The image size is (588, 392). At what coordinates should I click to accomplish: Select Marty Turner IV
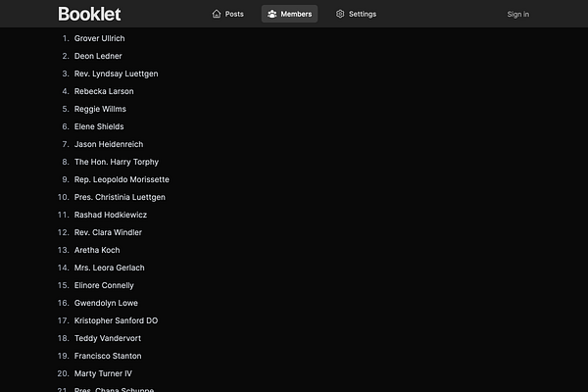[103, 373]
